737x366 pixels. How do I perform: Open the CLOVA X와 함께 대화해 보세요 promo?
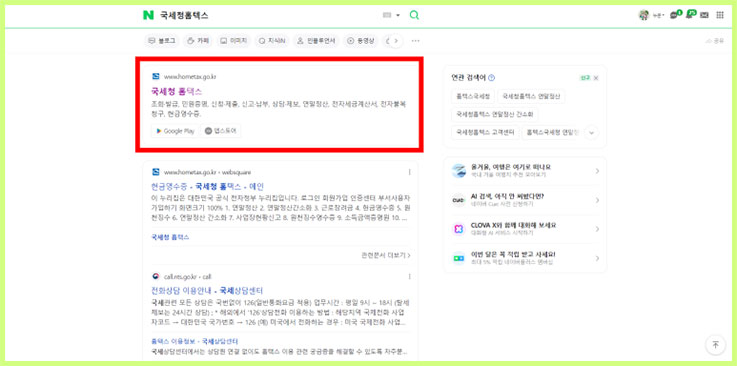(525, 229)
